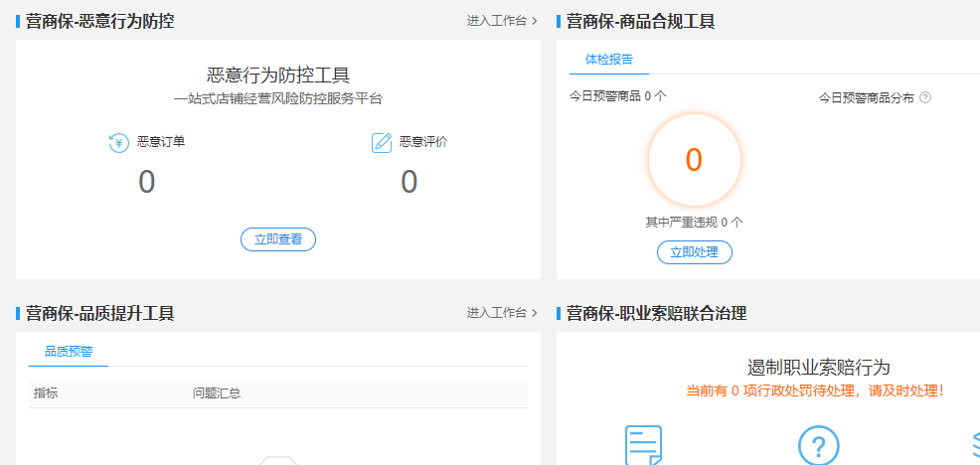Image resolution: width=980 pixels, height=465 pixels.
Task: Click the 立即查看 button
Action: pyautogui.click(x=278, y=239)
